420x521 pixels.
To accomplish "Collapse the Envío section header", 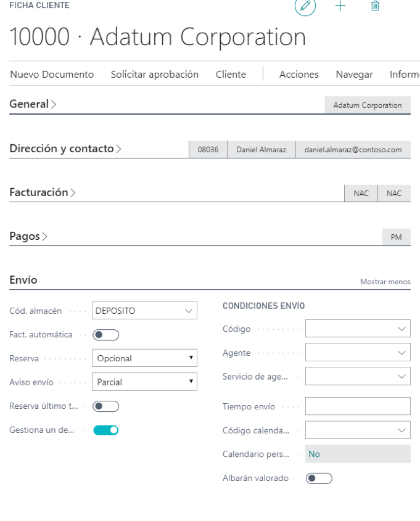I will click(23, 280).
